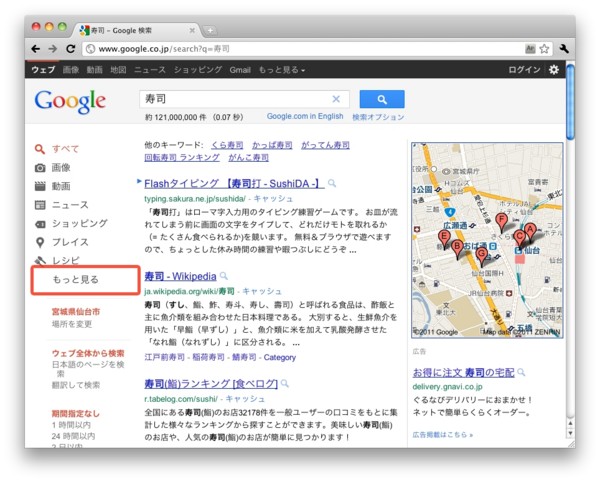600x482 pixels.
Task: Open 動画 in top black bar
Action: pyautogui.click(x=95, y=70)
